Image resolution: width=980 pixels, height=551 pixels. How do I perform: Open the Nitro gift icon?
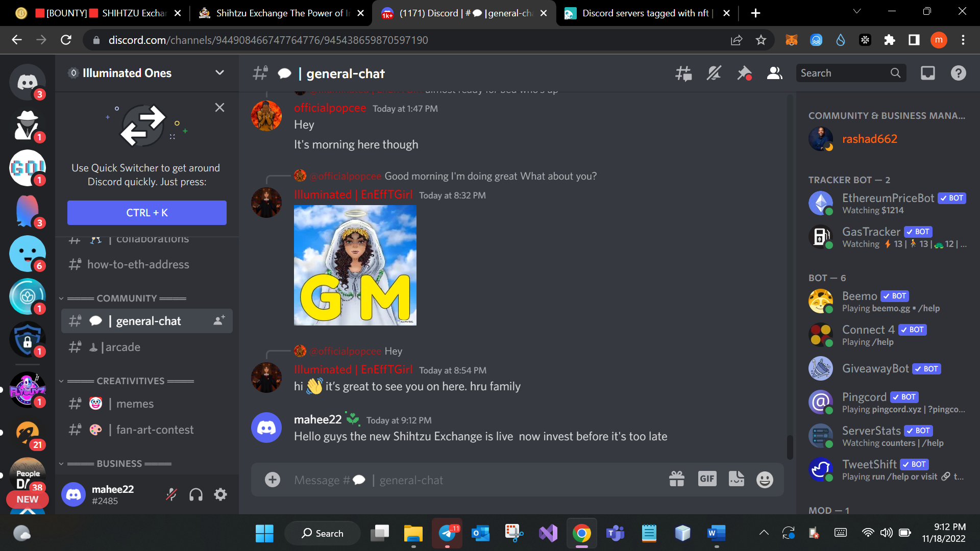[677, 479]
